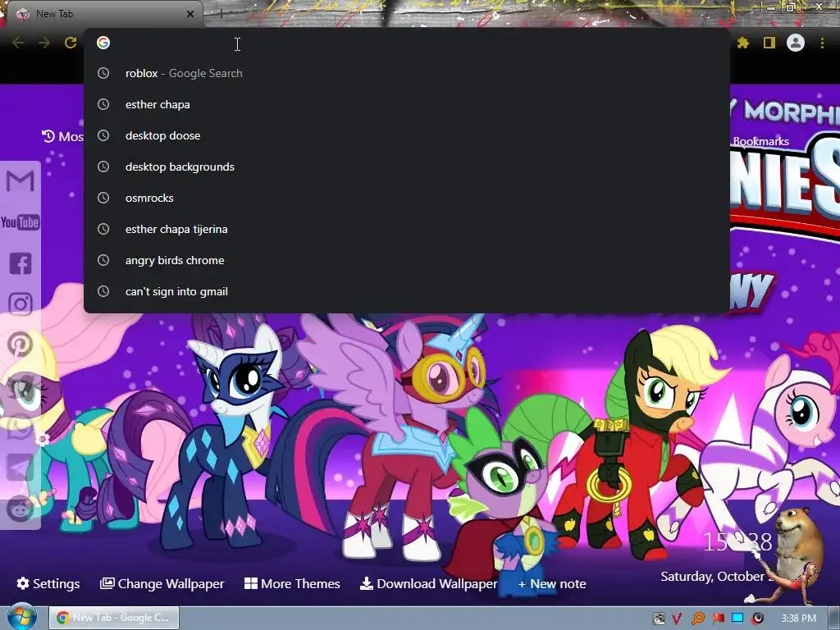Choose the 'can't sign into gmail' suggestion
840x630 pixels.
[407, 291]
